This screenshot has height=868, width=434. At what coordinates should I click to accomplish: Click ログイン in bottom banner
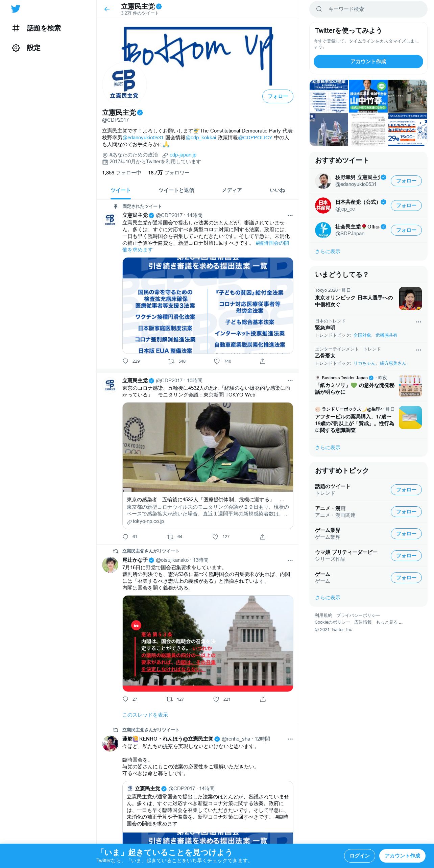(360, 856)
